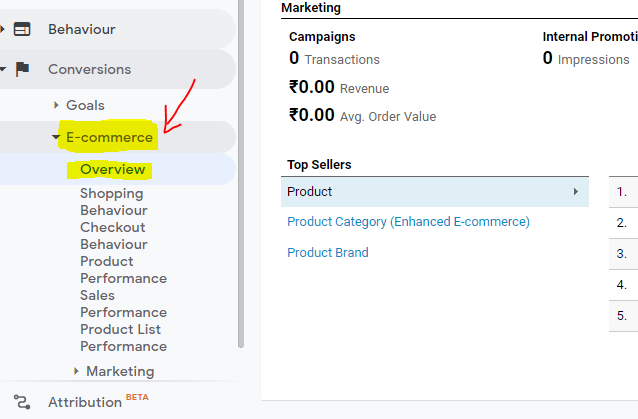
Task: Open the Sales Performance report
Action: (x=123, y=304)
